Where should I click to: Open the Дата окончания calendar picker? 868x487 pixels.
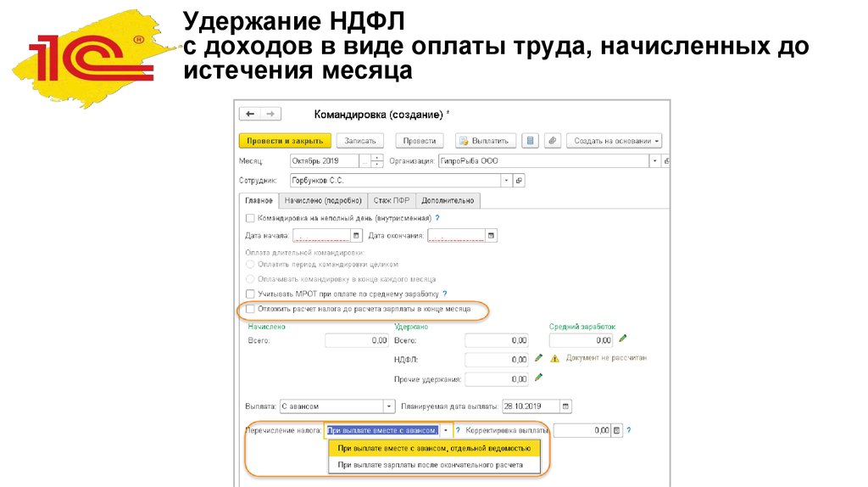click(x=491, y=236)
